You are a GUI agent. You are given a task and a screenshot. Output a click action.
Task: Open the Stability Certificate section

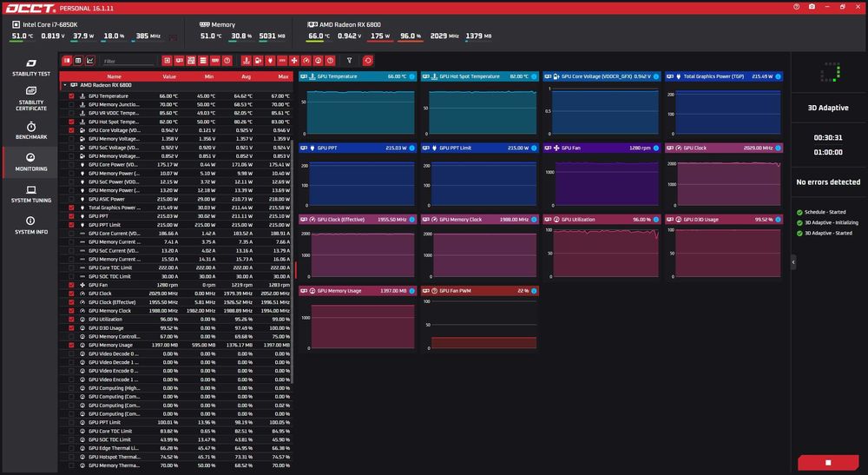tap(31, 98)
